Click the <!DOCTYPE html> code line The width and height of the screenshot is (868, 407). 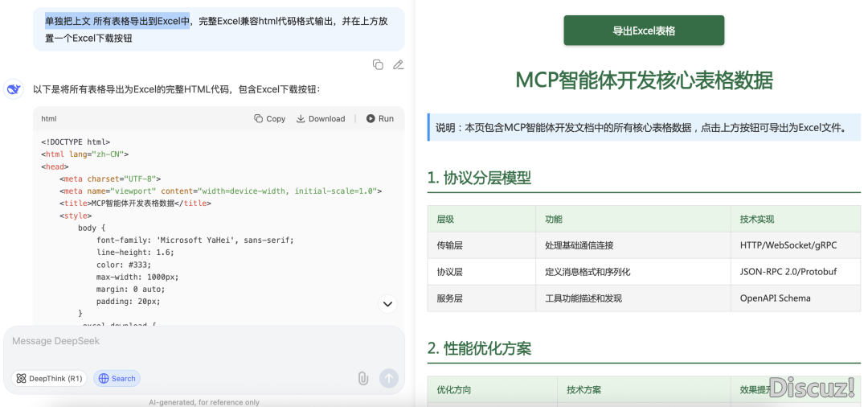(76, 142)
